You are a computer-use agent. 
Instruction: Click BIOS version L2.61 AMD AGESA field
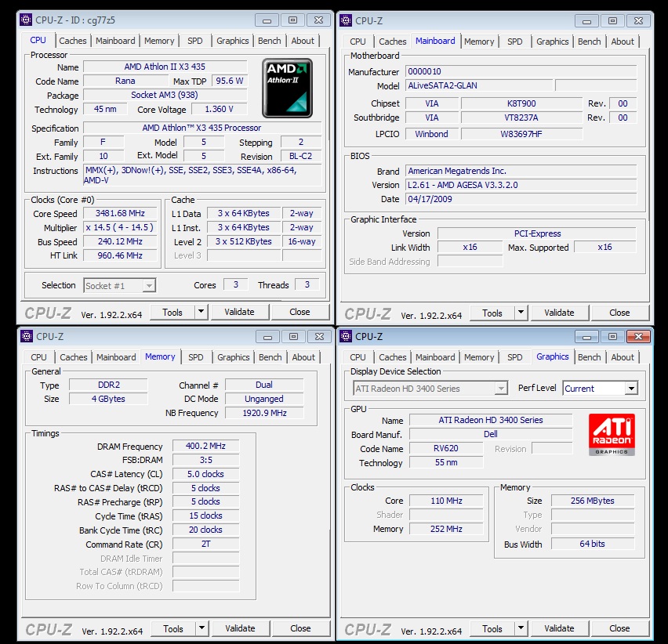pos(521,185)
